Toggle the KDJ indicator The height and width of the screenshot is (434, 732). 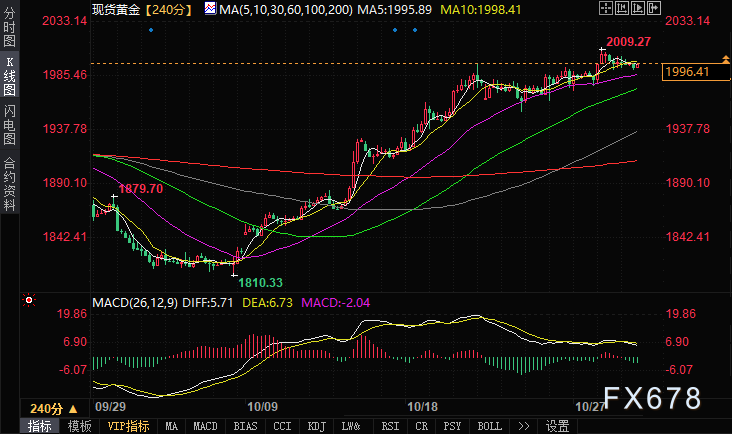(316, 425)
